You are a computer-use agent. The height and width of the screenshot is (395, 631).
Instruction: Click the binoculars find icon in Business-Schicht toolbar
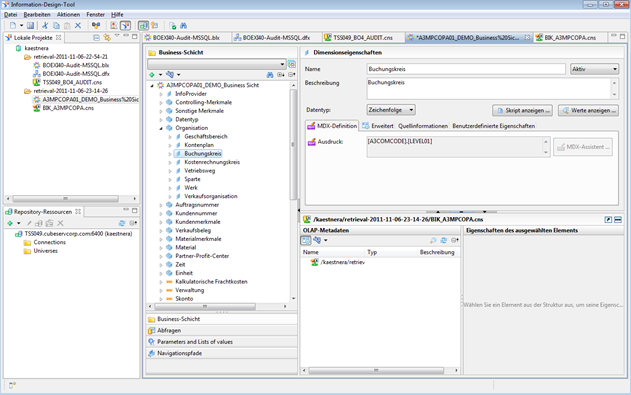[270, 75]
